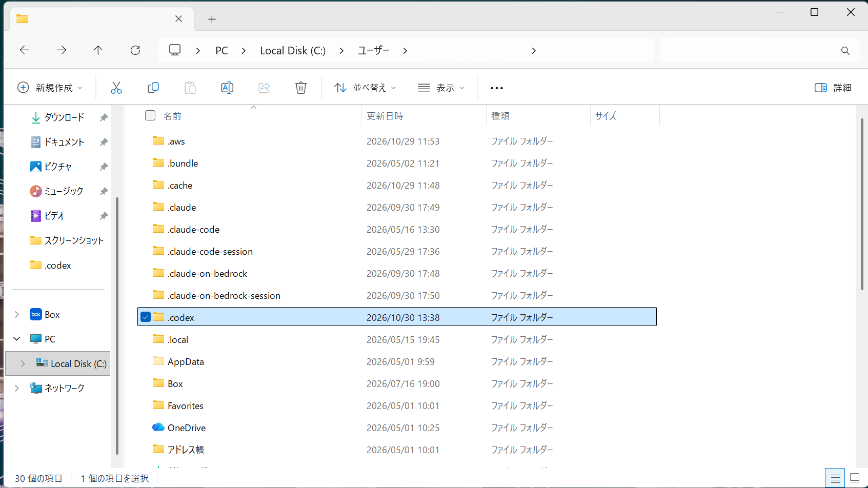Click the Cut scissors icon

pos(116,88)
